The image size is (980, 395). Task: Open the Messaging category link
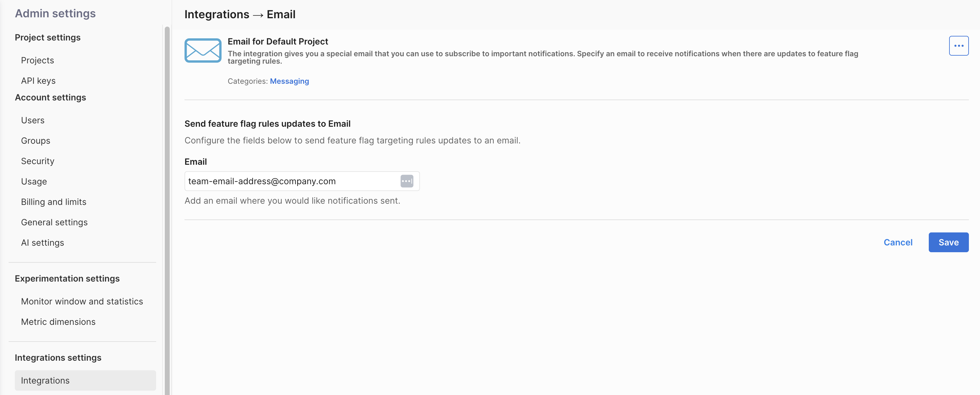(289, 81)
